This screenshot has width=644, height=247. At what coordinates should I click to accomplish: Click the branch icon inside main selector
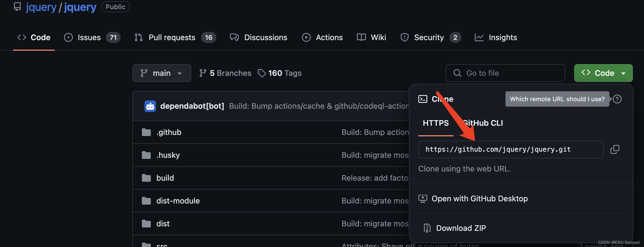pos(144,73)
